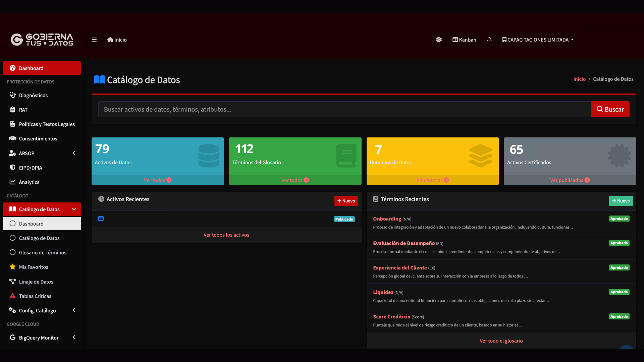Select the Glosario de Términos sub-item
Viewport: 644px width, 362px height.
click(x=43, y=252)
